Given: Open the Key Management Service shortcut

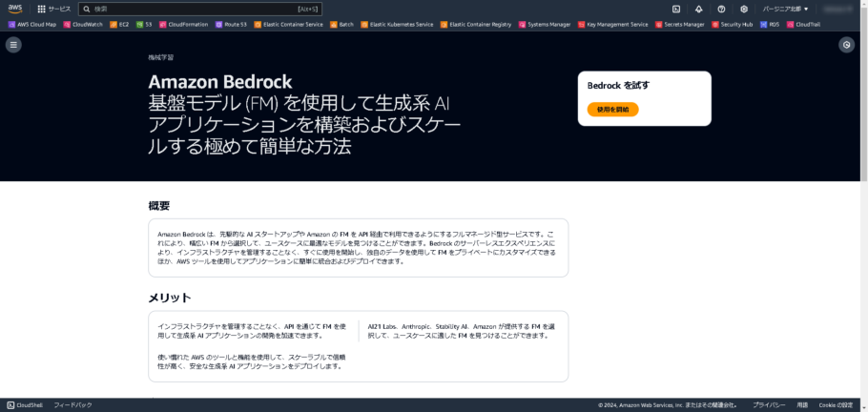Looking at the screenshot, I should tap(612, 25).
